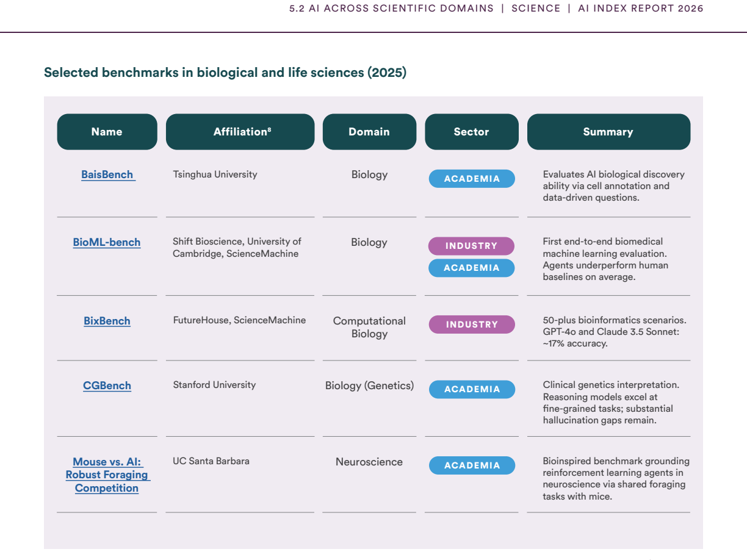The height and width of the screenshot is (560, 747).
Task: Click the Name column header
Action: (107, 132)
